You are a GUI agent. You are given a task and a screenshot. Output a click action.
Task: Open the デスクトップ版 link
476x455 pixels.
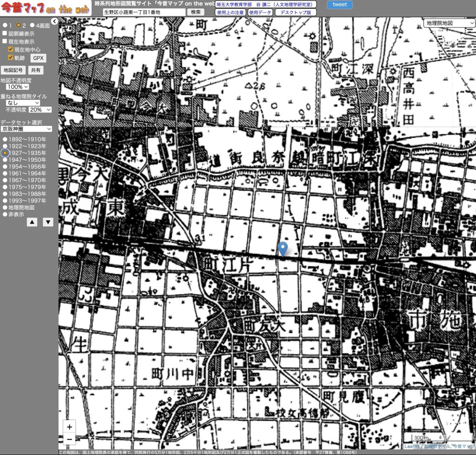pyautogui.click(x=296, y=13)
